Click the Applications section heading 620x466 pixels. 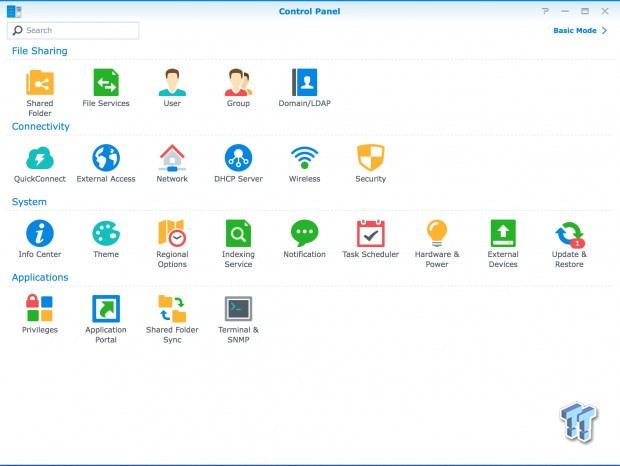(x=40, y=277)
